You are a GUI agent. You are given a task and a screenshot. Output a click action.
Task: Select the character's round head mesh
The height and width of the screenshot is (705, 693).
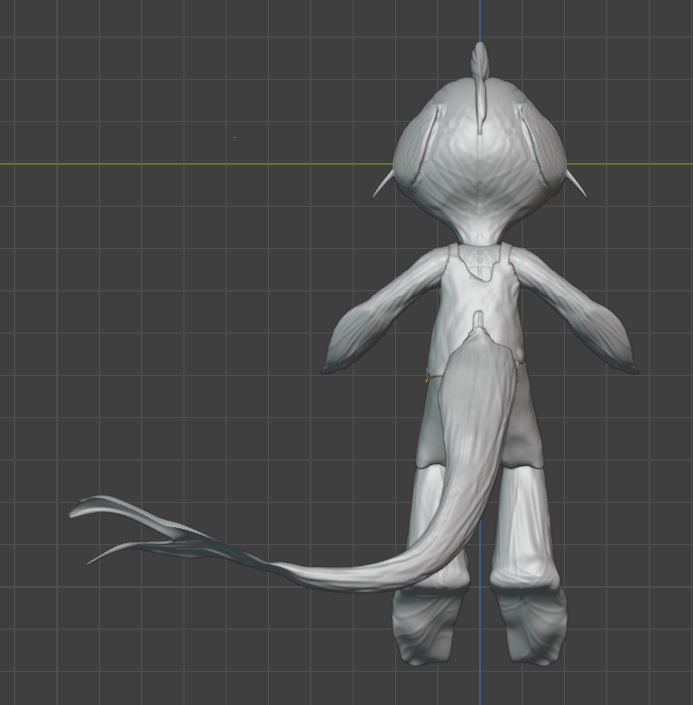coord(479,162)
